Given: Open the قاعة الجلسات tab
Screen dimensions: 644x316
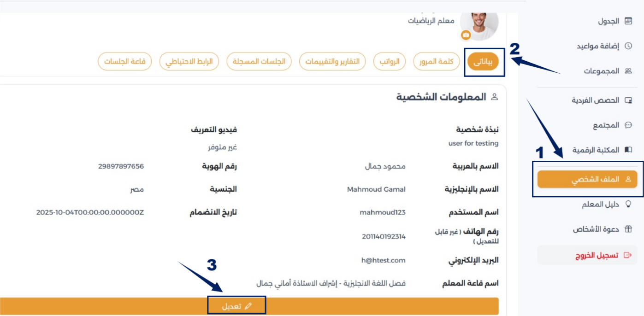Looking at the screenshot, I should point(125,62).
